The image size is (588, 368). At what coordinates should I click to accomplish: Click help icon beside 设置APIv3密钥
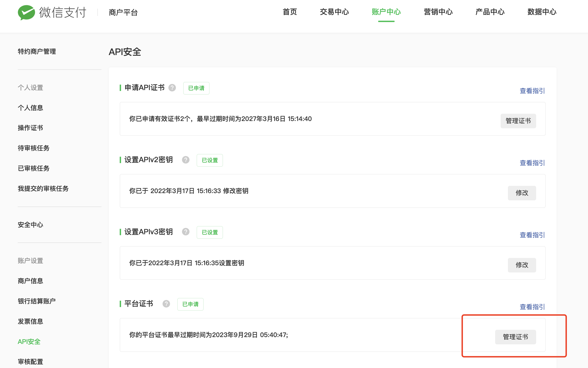185,232
